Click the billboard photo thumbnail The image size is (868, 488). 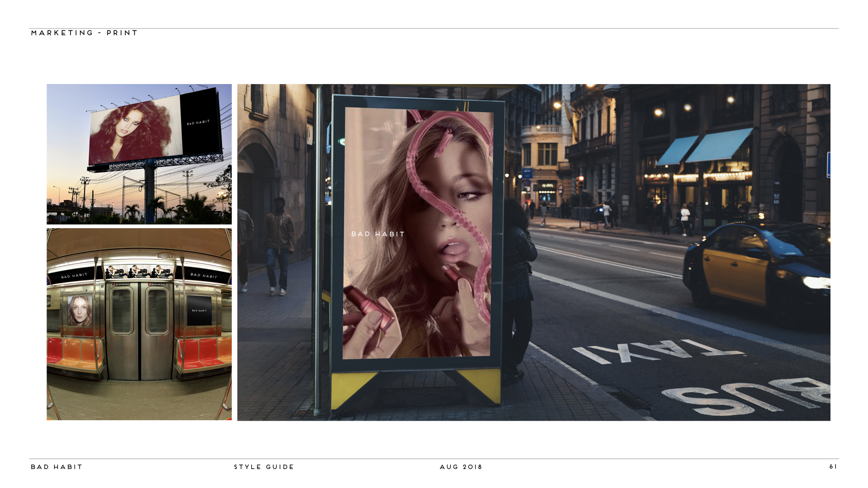139,154
